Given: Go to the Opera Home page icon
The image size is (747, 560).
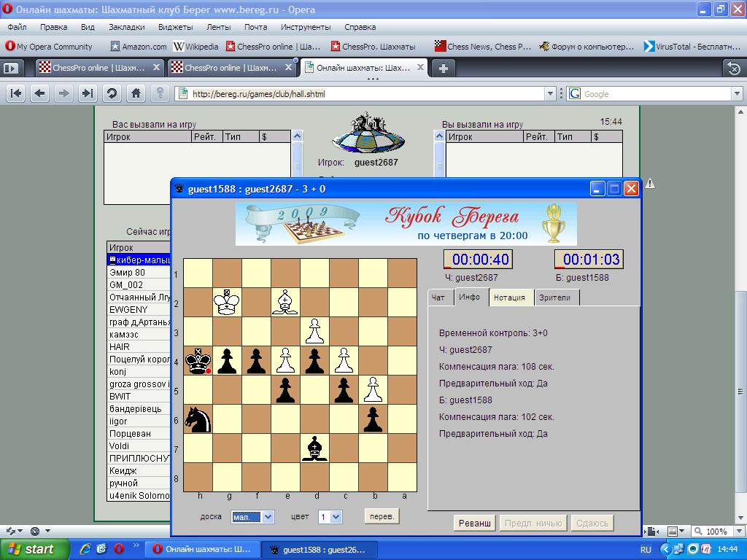Looking at the screenshot, I should (136, 93).
